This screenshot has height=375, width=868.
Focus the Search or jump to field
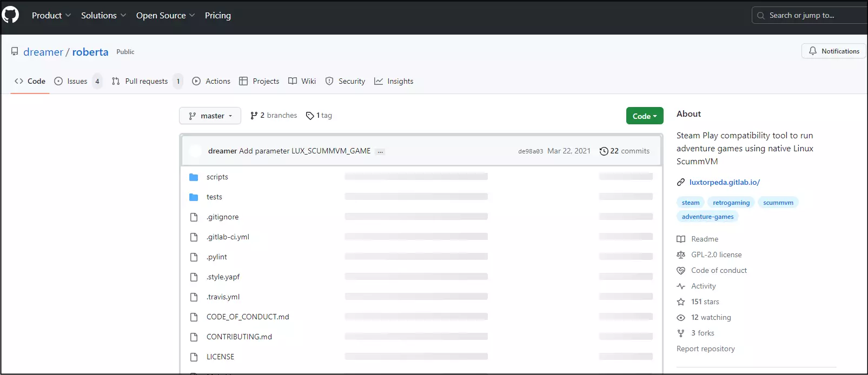(811, 15)
